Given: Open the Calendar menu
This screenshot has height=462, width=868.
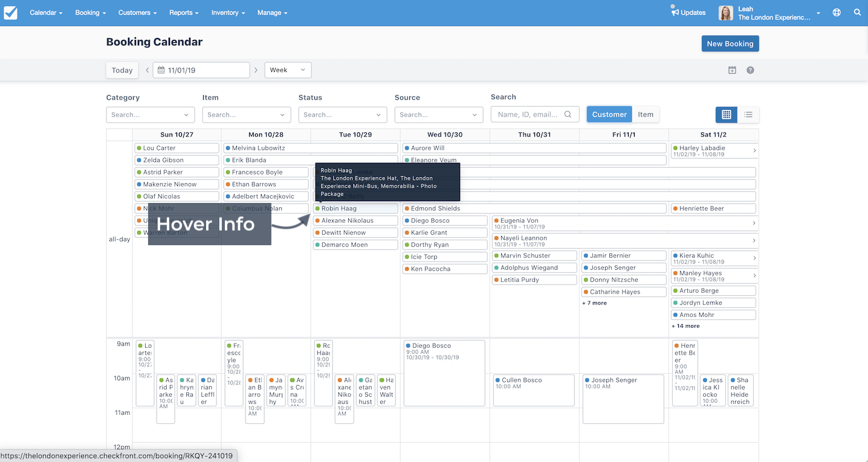Looking at the screenshot, I should 46,13.
